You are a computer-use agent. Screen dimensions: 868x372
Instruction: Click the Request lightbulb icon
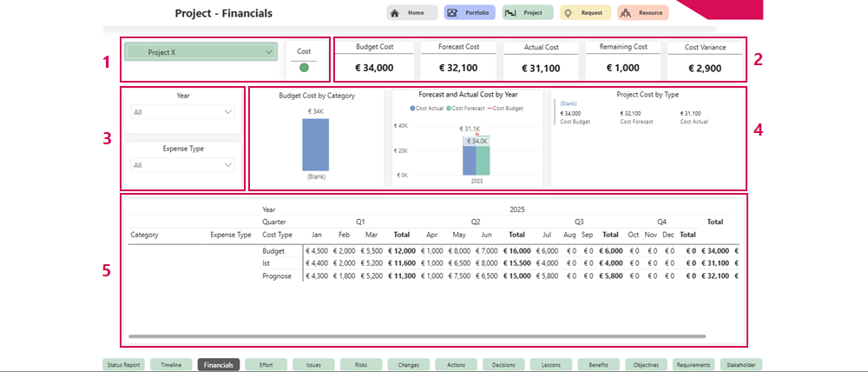(x=568, y=13)
